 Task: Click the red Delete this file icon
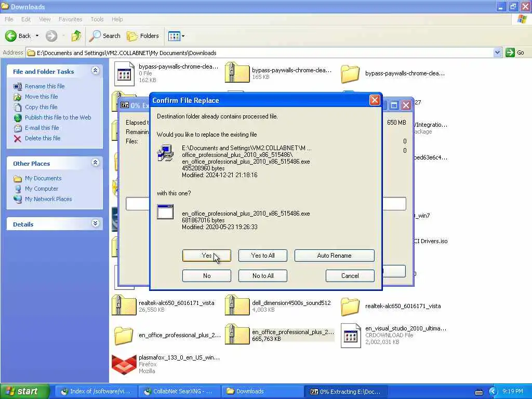coord(18,138)
